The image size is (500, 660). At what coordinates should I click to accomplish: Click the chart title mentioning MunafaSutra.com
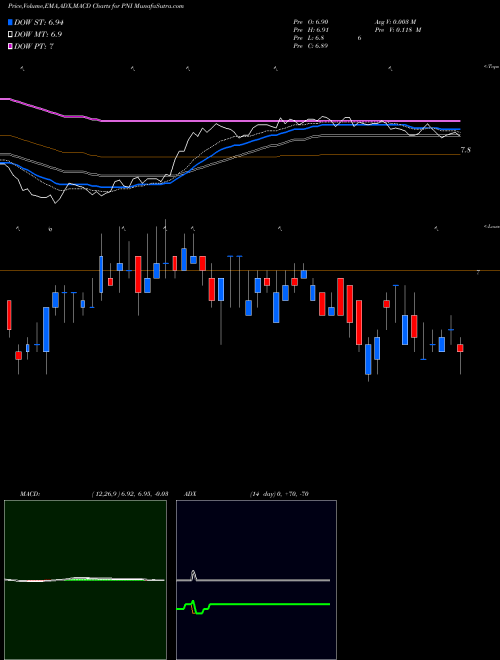point(96,7)
